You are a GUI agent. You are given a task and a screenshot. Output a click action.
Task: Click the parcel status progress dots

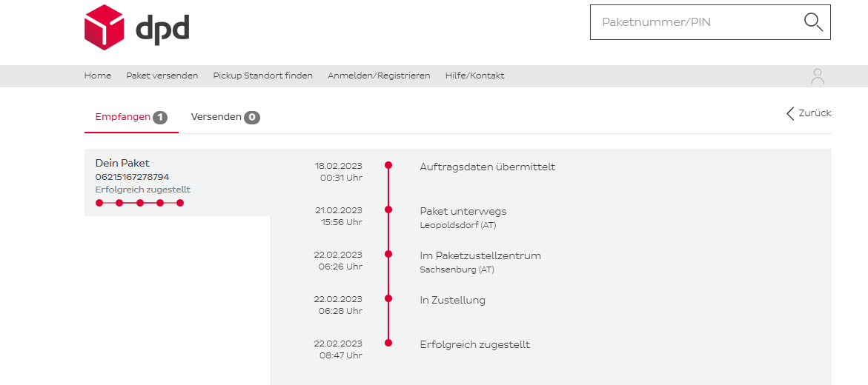(x=139, y=202)
